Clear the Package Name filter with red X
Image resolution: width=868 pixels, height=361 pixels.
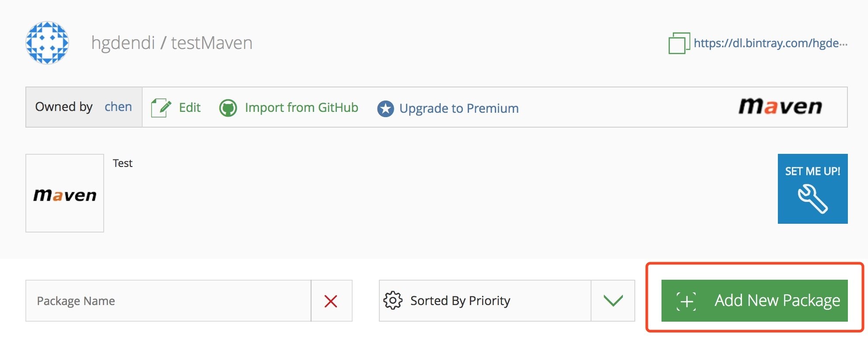[331, 301]
